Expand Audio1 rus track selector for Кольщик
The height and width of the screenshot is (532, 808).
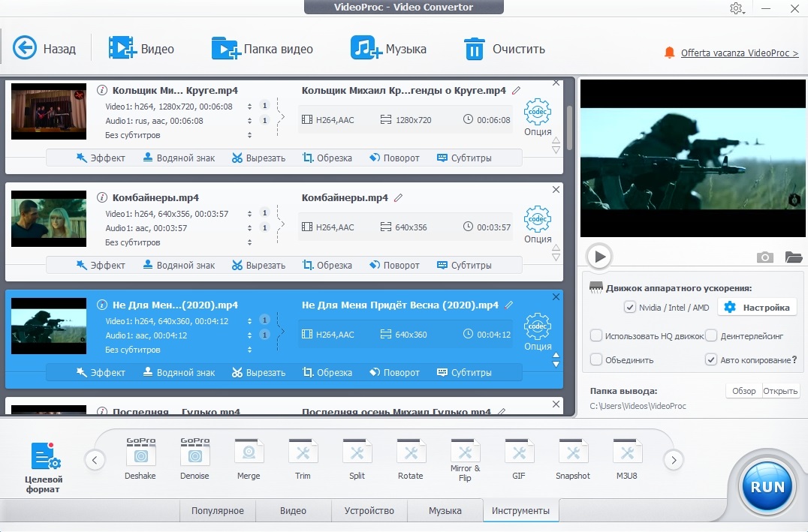(x=249, y=121)
